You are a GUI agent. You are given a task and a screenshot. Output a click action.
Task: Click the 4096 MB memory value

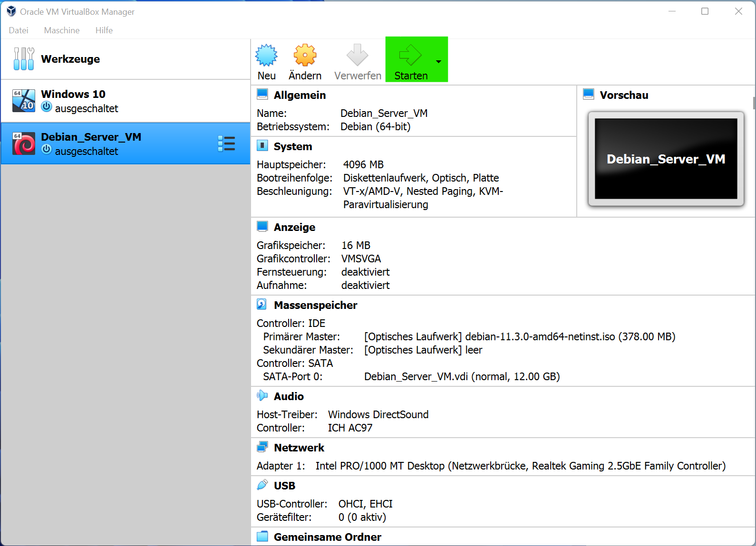pyautogui.click(x=363, y=164)
